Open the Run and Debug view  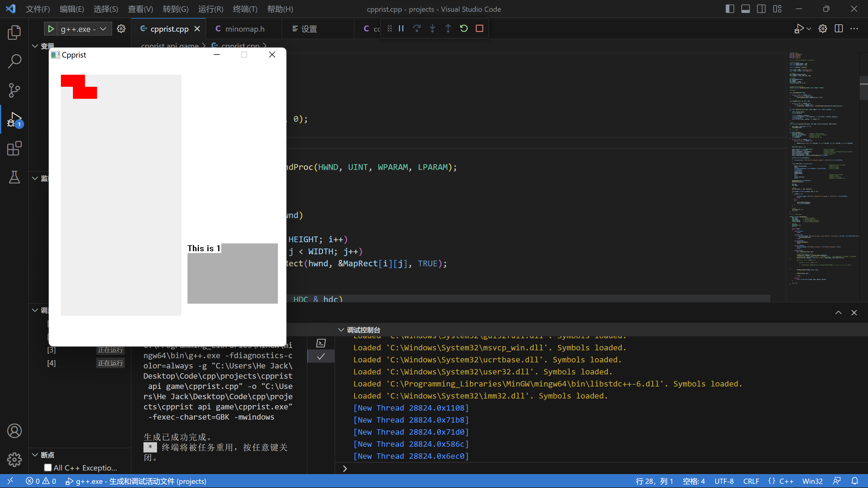(x=14, y=120)
